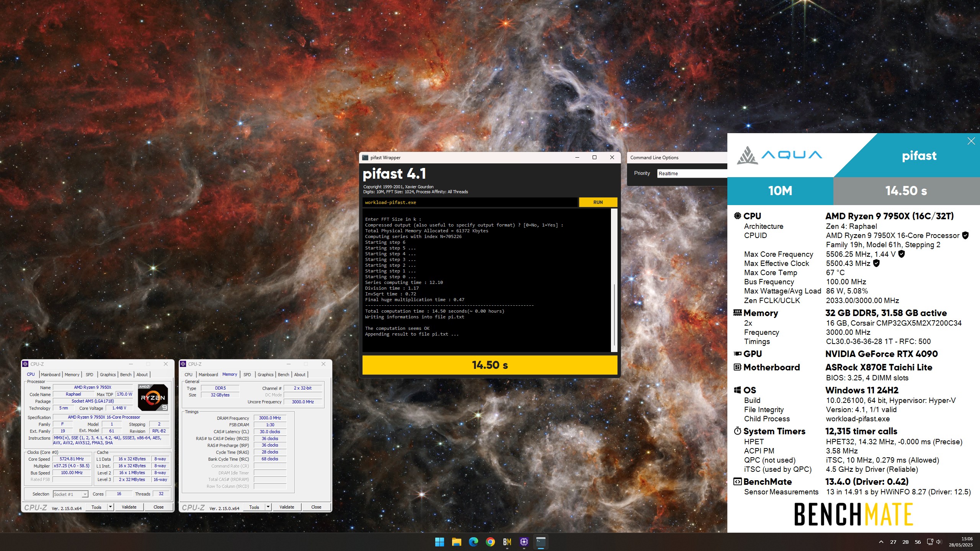Switch to CPU tab in right CPU-Z
The height and width of the screenshot is (551, 980).
188,375
